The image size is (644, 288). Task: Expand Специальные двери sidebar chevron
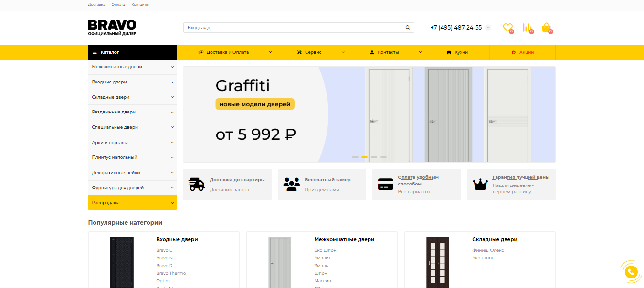coord(172,127)
